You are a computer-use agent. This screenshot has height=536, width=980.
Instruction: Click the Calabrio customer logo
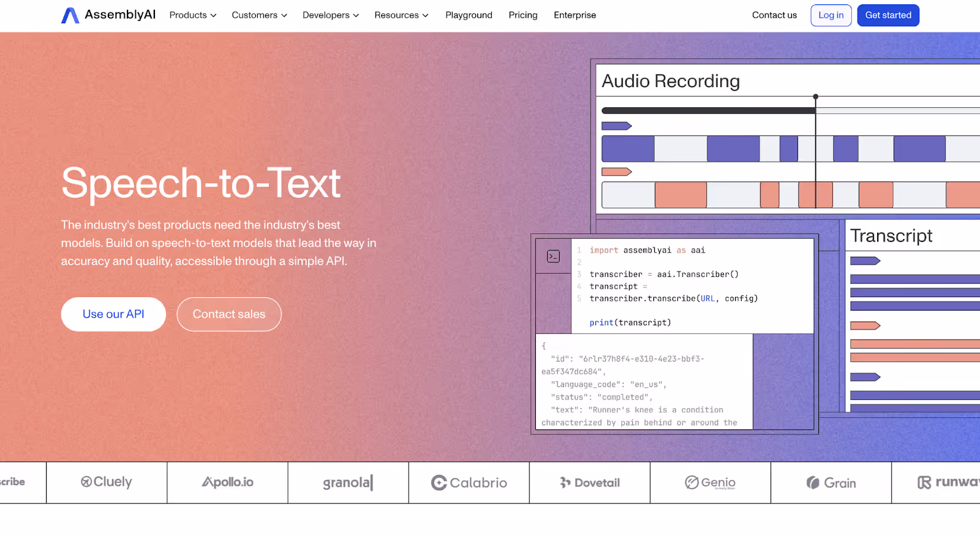click(469, 483)
